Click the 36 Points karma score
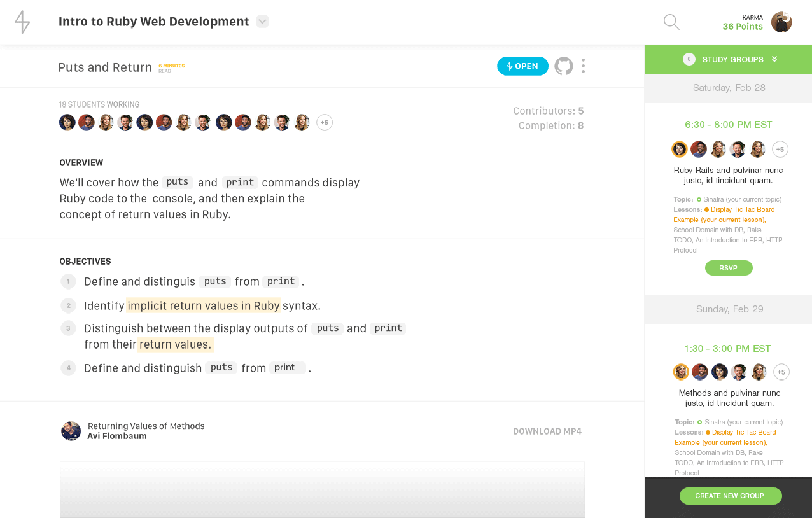This screenshot has height=518, width=812. 742,27
